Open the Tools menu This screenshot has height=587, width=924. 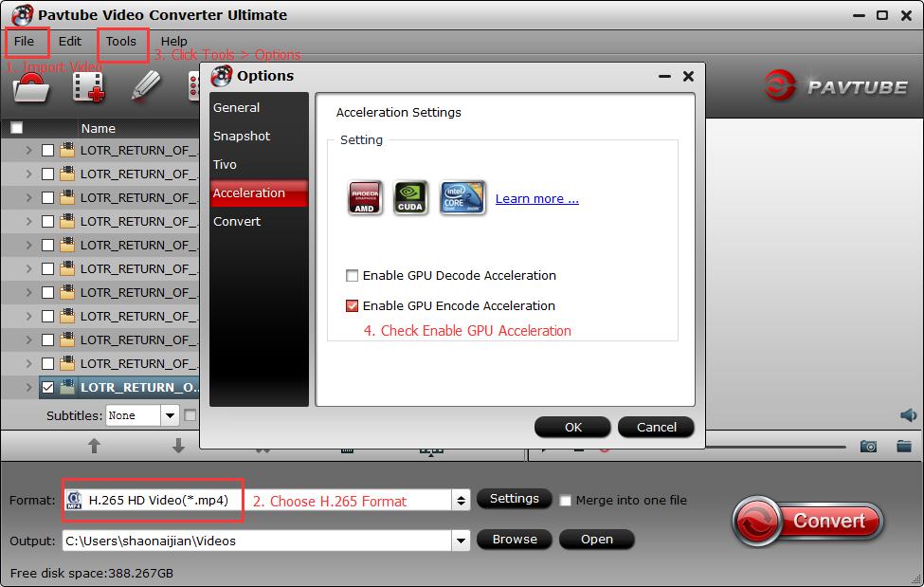click(x=120, y=42)
